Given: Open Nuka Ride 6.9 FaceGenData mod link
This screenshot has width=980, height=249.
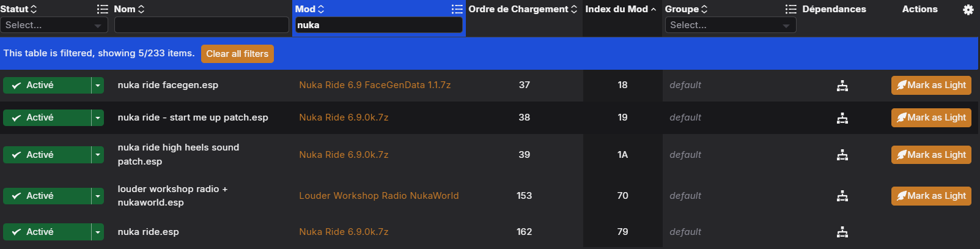Looking at the screenshot, I should coord(375,85).
